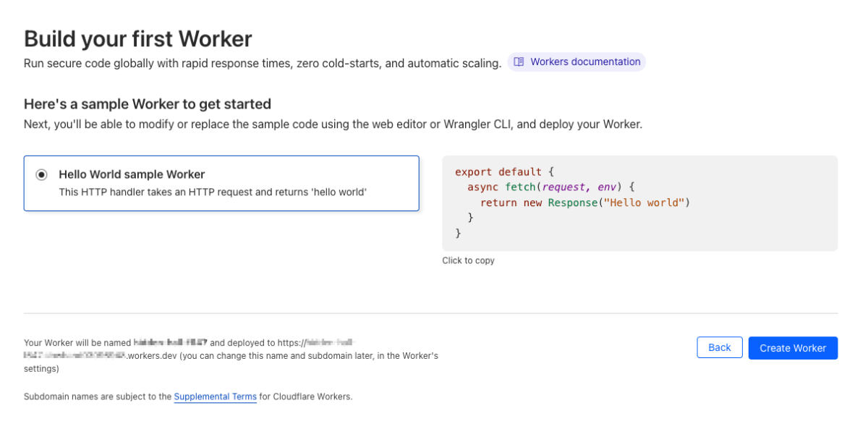Open the Supplemental Terms link
This screenshot has width=868, height=429.
pyautogui.click(x=215, y=396)
